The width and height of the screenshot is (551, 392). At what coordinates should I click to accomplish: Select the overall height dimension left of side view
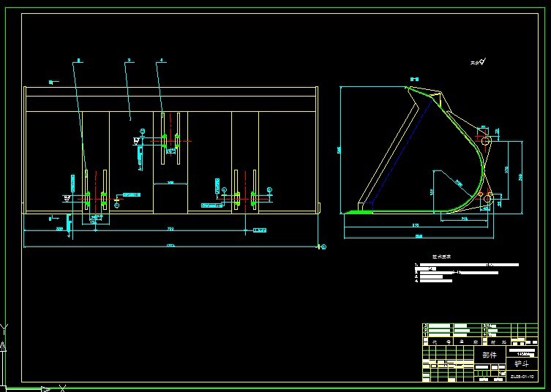pos(339,151)
